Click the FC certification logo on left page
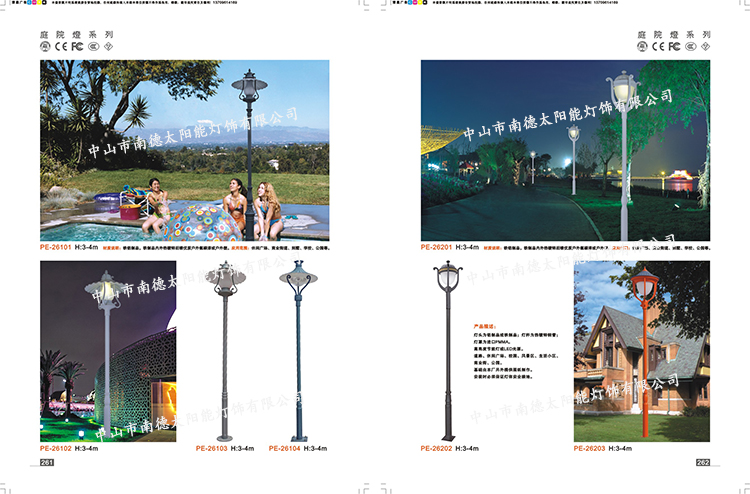The image size is (750, 494). (76, 46)
